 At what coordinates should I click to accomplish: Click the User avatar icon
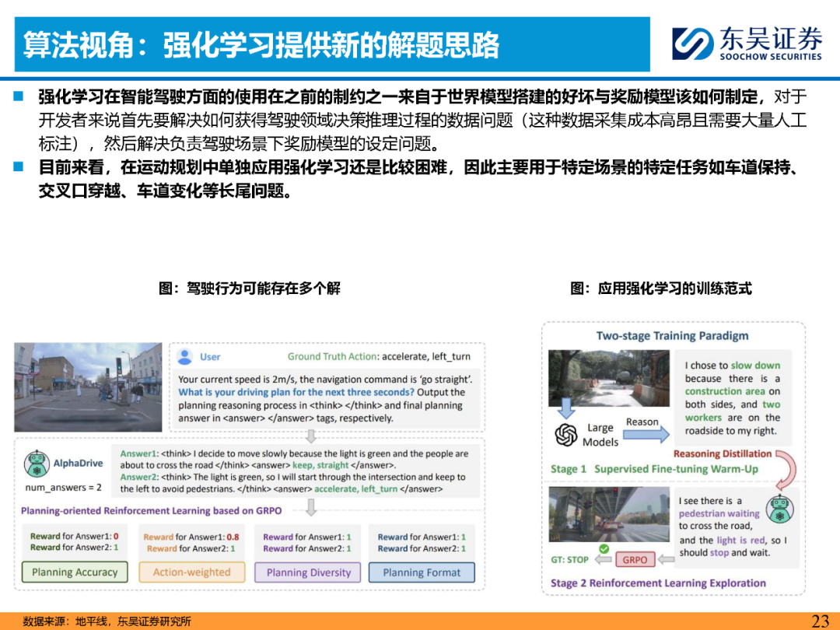185,357
